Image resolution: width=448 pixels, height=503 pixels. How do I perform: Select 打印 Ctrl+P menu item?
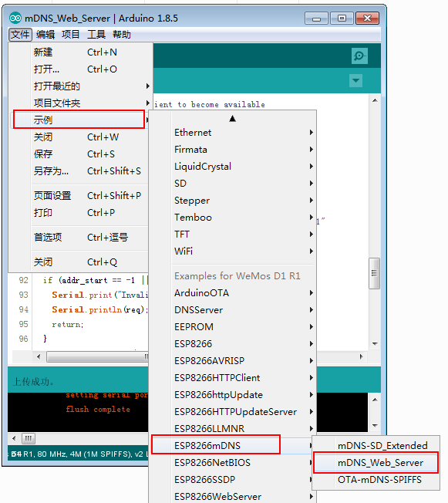click(x=80, y=213)
